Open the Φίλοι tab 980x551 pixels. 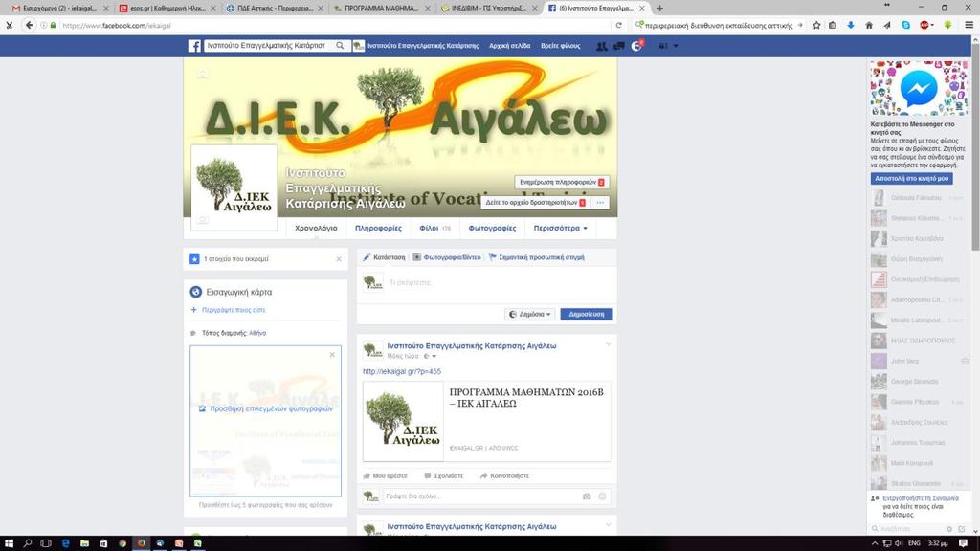click(434, 228)
